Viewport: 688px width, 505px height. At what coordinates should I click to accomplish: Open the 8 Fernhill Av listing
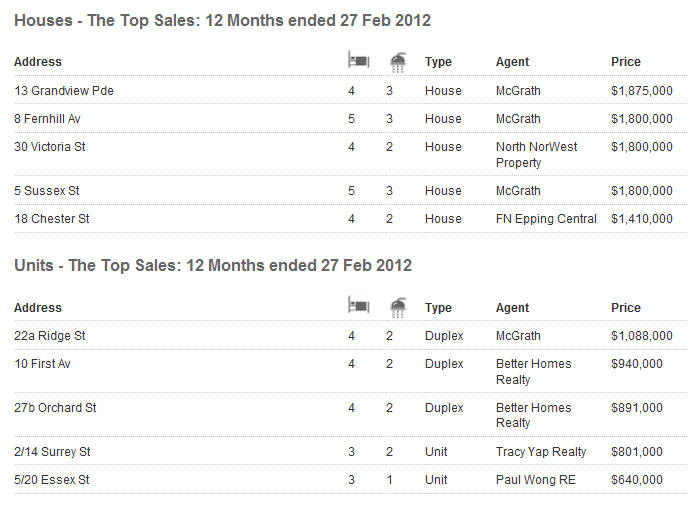(x=53, y=119)
